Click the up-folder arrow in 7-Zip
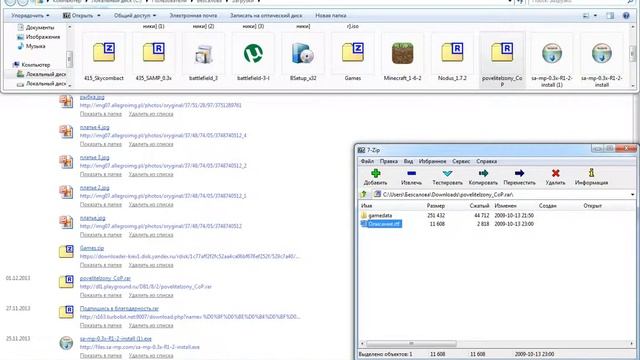This screenshot has height=360, width=640. point(364,195)
